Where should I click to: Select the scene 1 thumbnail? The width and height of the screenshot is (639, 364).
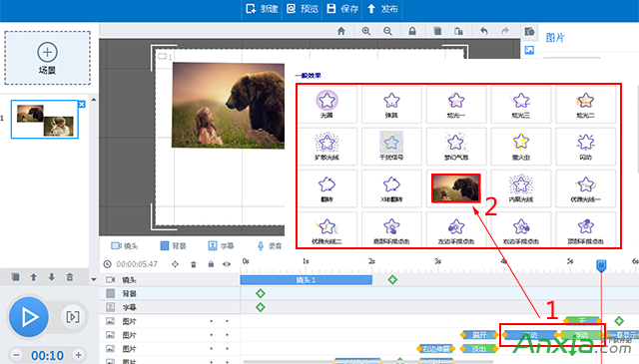pos(44,120)
